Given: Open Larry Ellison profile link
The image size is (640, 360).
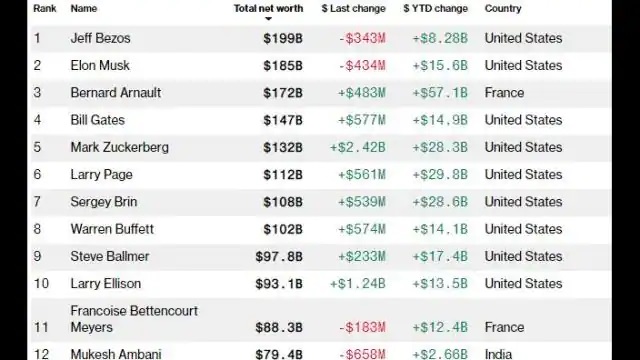Looking at the screenshot, I should [106, 284].
